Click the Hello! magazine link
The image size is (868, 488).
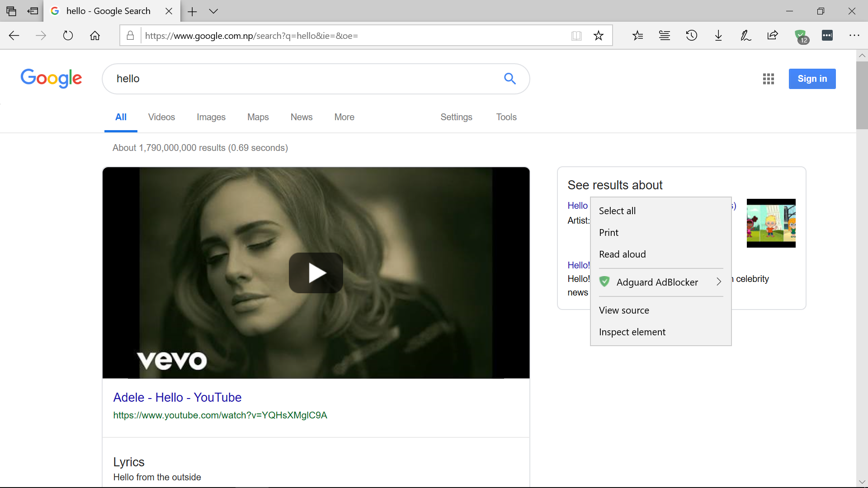[579, 265]
